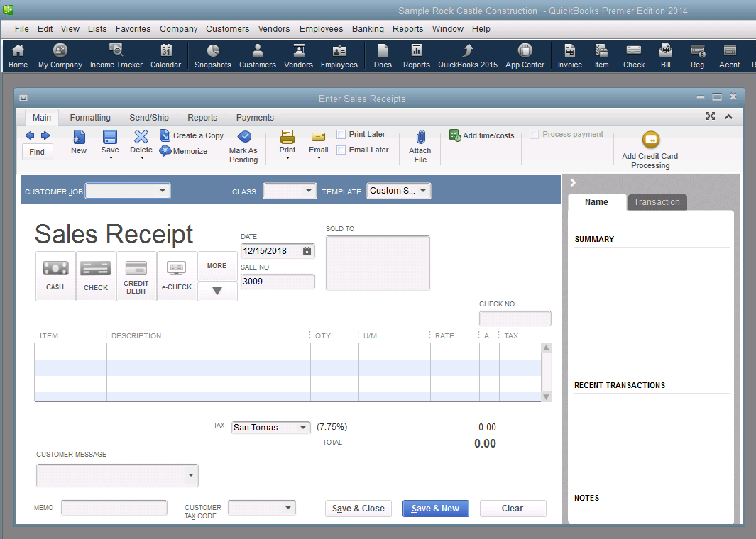Image resolution: width=756 pixels, height=539 pixels.
Task: Open the Accnt icon
Action: pos(730,56)
